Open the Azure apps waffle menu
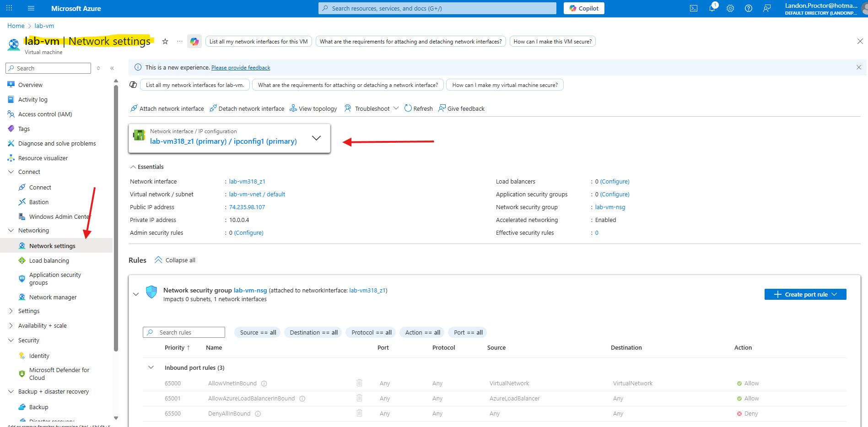Image resolution: width=868 pixels, height=427 pixels. click(9, 8)
